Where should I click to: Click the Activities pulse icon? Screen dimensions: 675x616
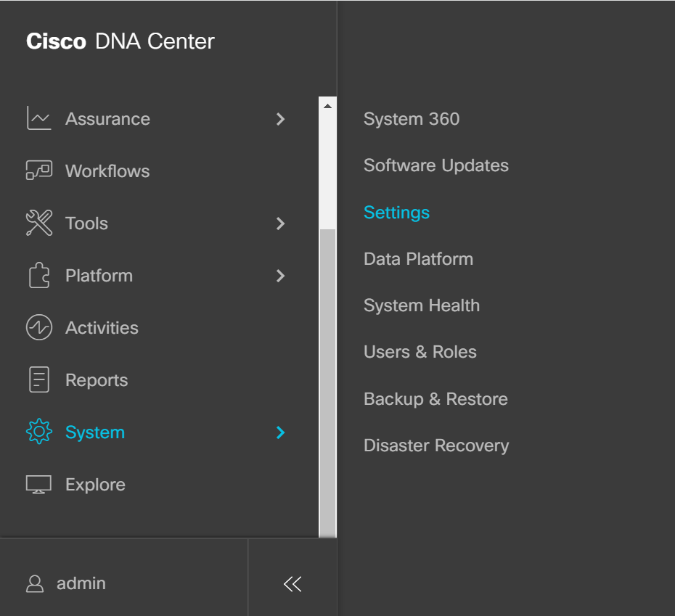point(38,328)
